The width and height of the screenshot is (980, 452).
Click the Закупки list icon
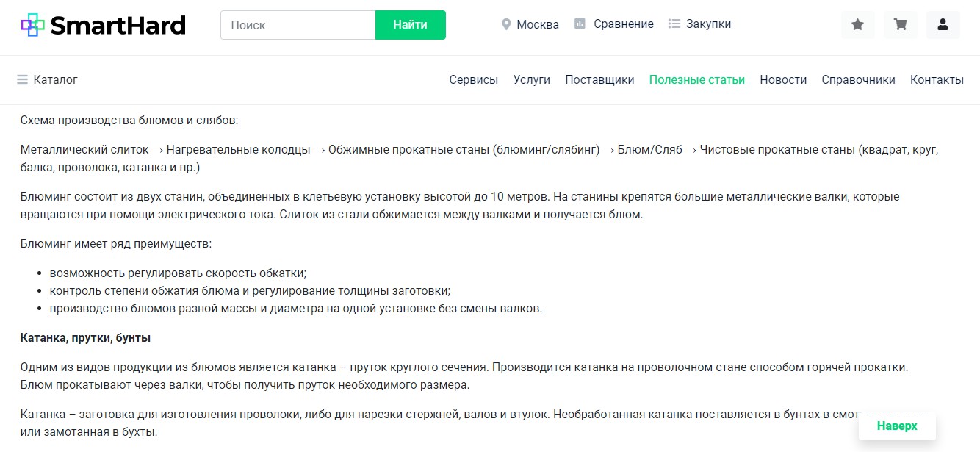pyautogui.click(x=674, y=24)
